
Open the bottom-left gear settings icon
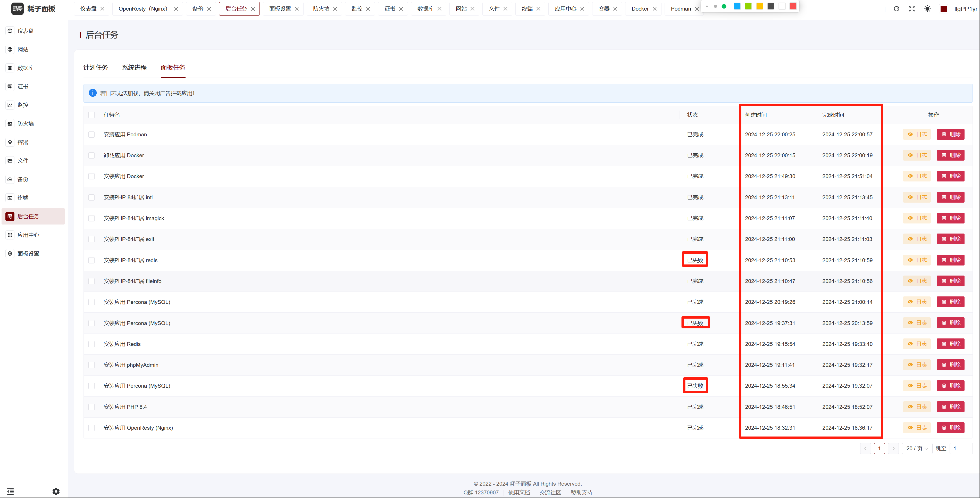click(x=56, y=491)
